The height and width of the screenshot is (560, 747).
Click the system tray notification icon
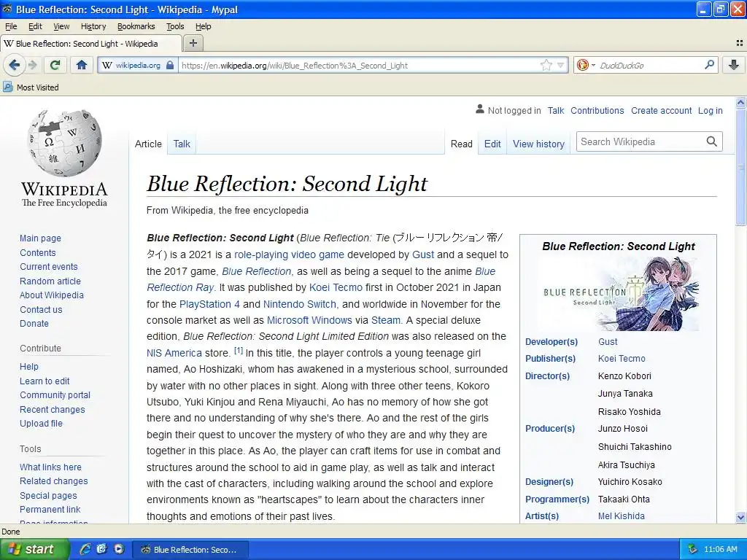[x=693, y=550]
